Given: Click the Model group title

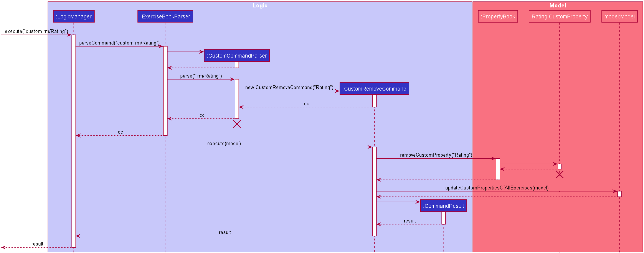Looking at the screenshot, I should click(x=558, y=5).
